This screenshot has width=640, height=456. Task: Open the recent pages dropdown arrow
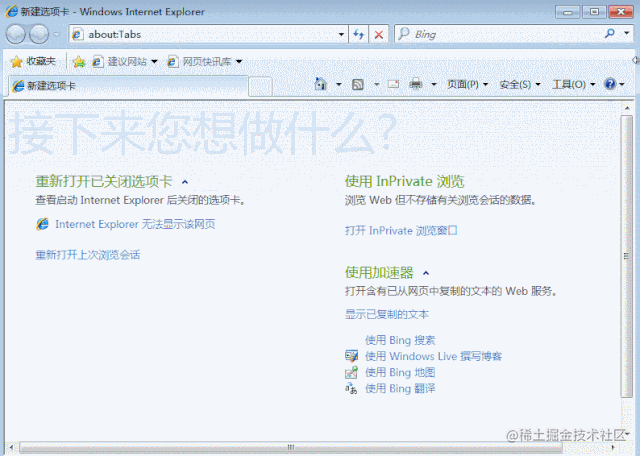tap(57, 35)
